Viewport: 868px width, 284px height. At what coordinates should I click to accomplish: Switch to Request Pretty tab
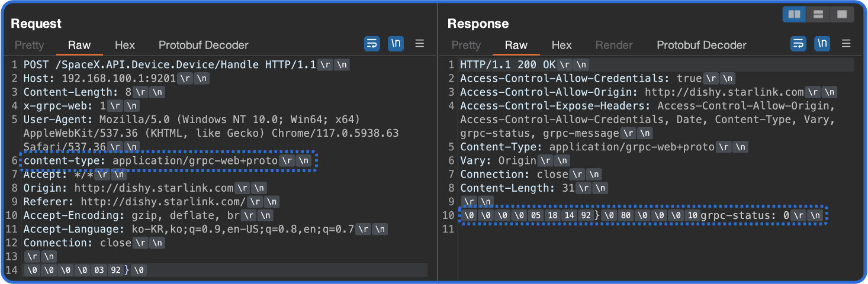pos(29,45)
